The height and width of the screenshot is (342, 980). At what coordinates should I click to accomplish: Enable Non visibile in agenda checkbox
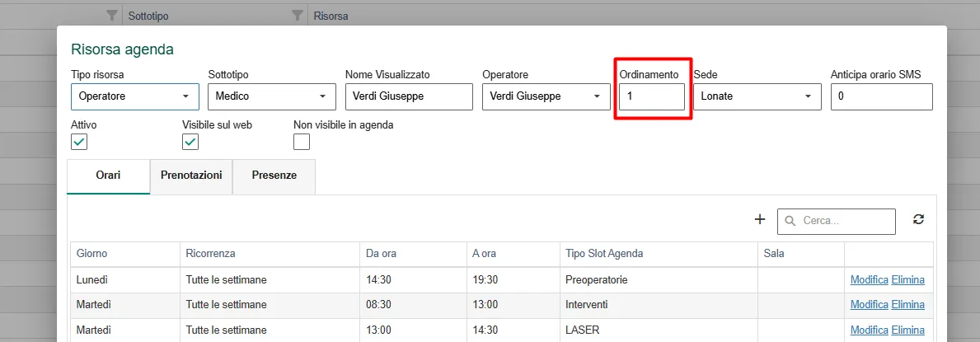click(302, 142)
